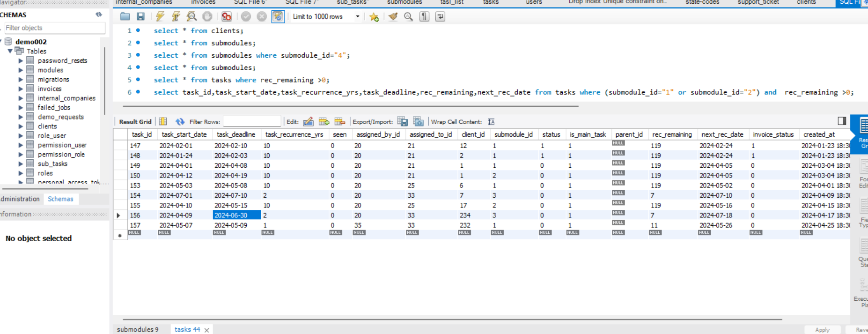Run Explain on the current statement
Screen dimensions: 868x334
191,17
